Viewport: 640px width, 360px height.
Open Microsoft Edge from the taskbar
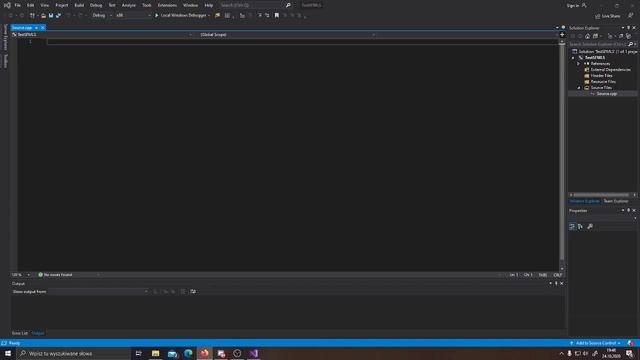coord(188,353)
